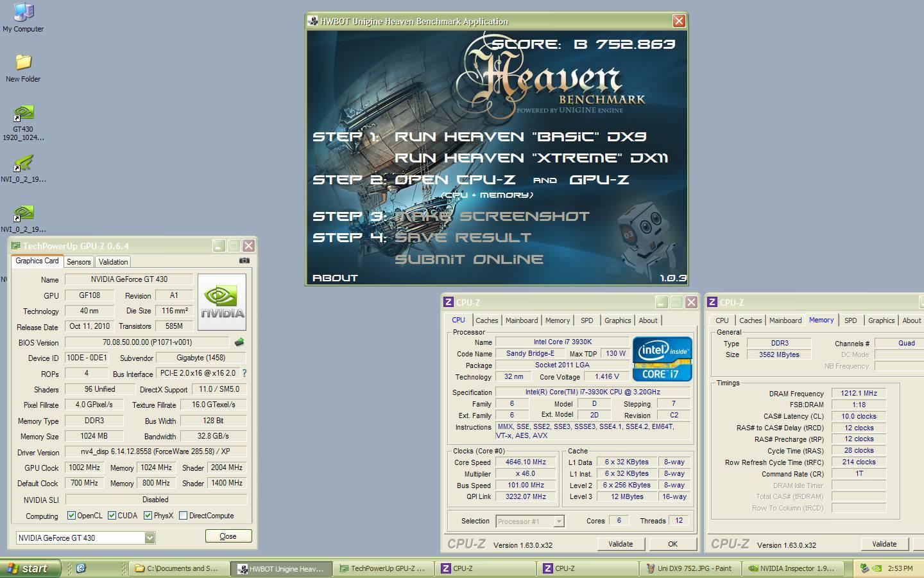Click the NVIDIA logo in GPU-Z

click(222, 302)
